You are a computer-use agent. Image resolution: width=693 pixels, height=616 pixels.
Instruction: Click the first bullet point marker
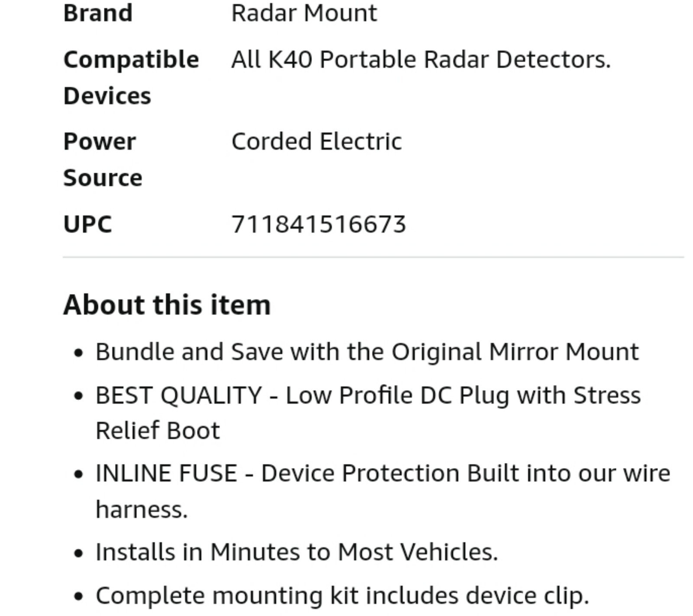tap(78, 353)
